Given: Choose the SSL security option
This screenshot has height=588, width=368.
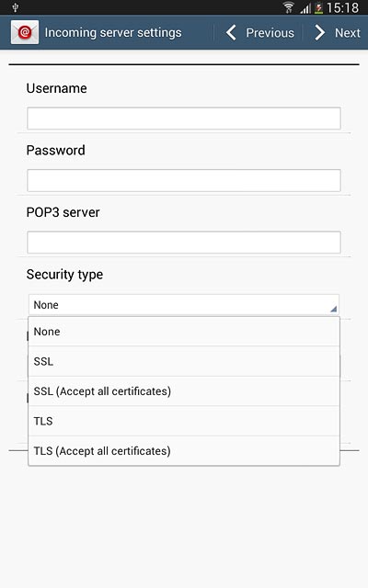Looking at the screenshot, I should [x=184, y=361].
